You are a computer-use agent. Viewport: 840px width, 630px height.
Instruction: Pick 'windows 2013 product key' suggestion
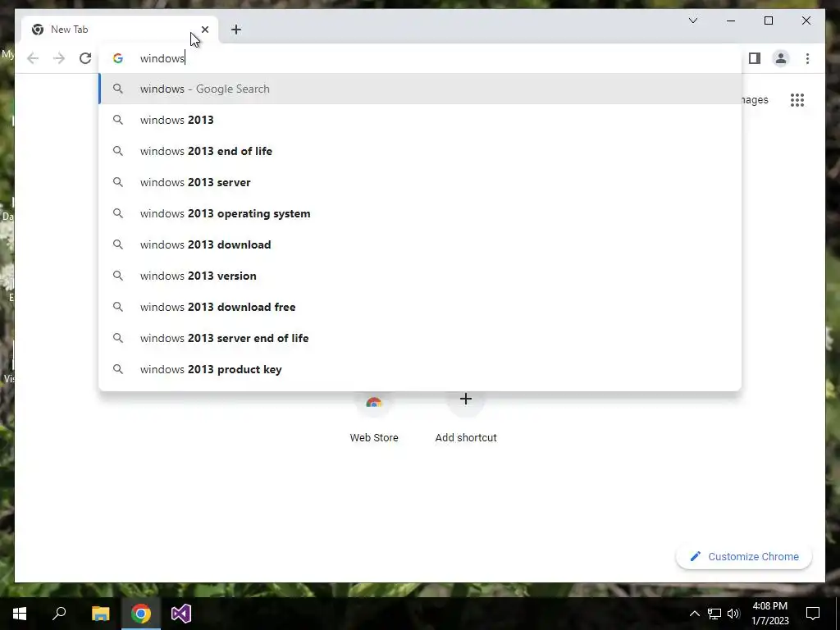[x=420, y=369]
